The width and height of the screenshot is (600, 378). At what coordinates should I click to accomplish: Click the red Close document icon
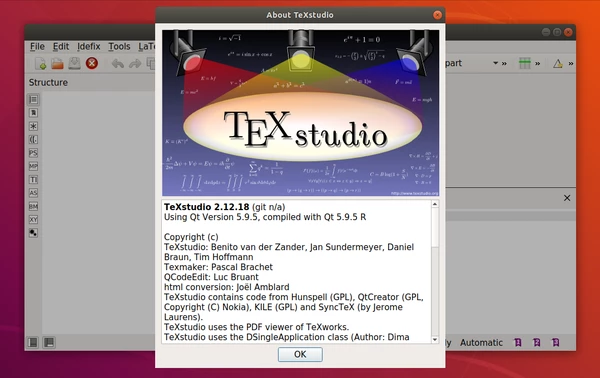tap(91, 63)
